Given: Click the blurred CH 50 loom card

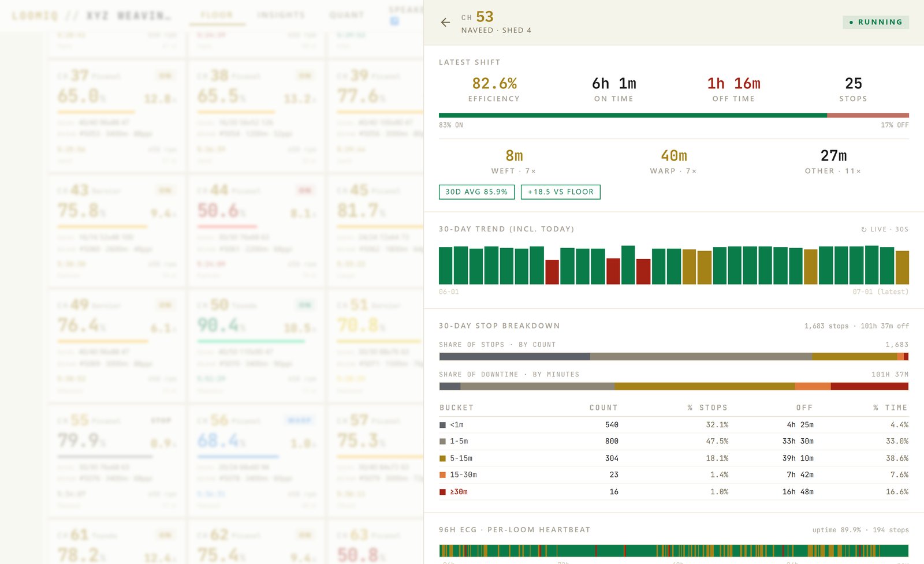Looking at the screenshot, I should [256, 346].
